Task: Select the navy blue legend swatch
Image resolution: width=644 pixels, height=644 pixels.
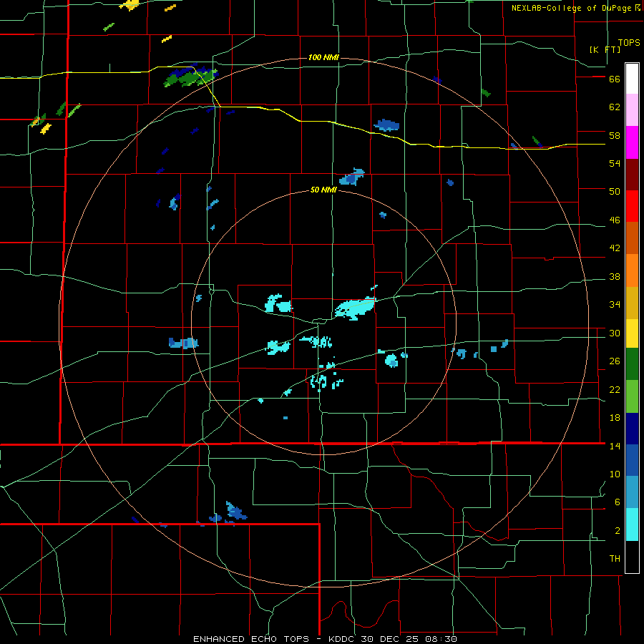Action: (632, 429)
